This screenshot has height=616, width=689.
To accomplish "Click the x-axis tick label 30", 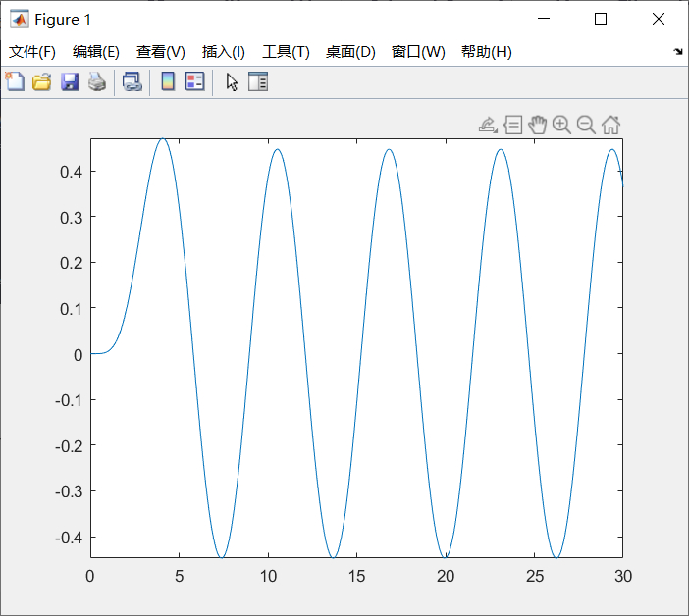I will 623,576.
